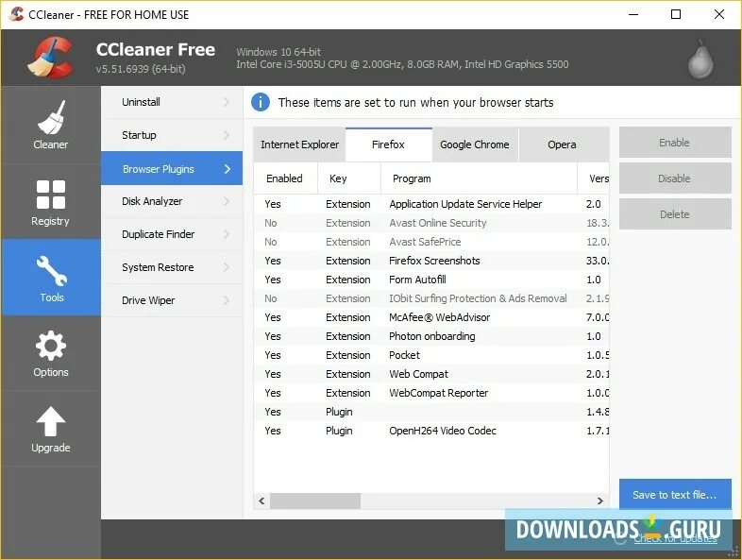
Task: Open the Options gear icon
Action: (x=51, y=346)
